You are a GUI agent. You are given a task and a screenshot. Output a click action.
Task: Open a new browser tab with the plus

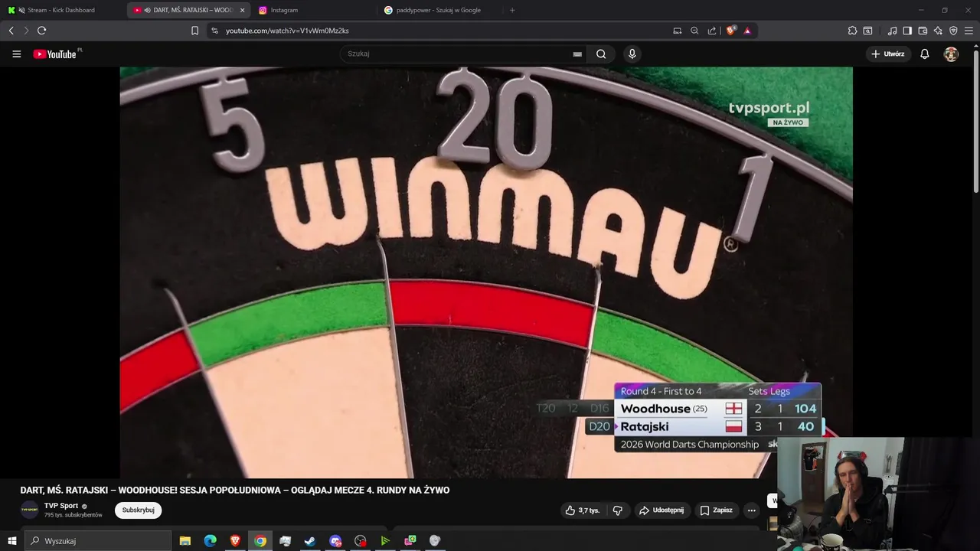pyautogui.click(x=512, y=10)
